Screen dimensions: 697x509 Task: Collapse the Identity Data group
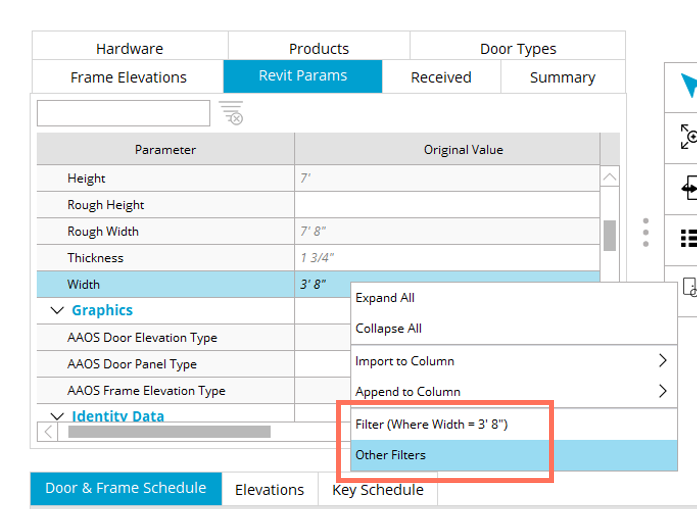tap(57, 416)
